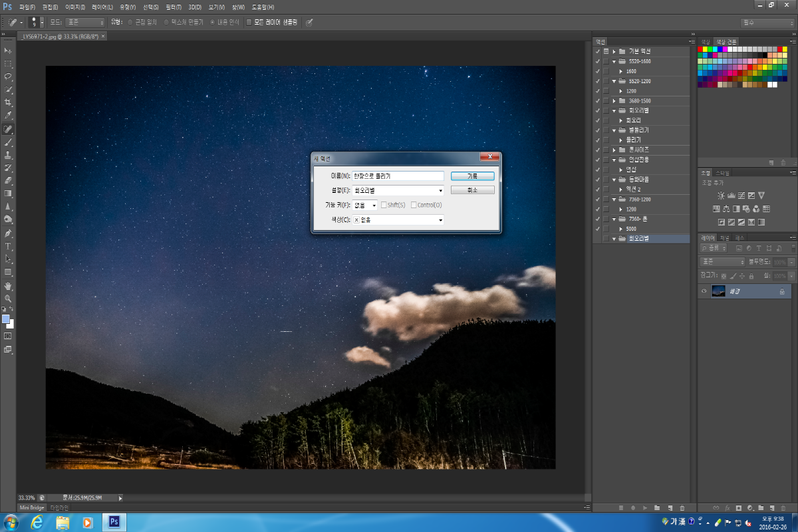Select the Eyedropper tool

coord(8,115)
